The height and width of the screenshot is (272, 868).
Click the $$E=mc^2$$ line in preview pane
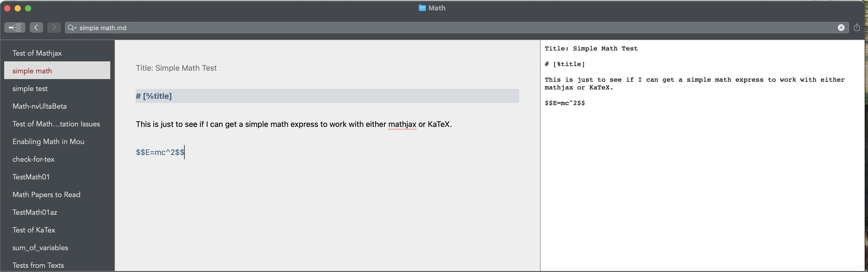pyautogui.click(x=565, y=103)
